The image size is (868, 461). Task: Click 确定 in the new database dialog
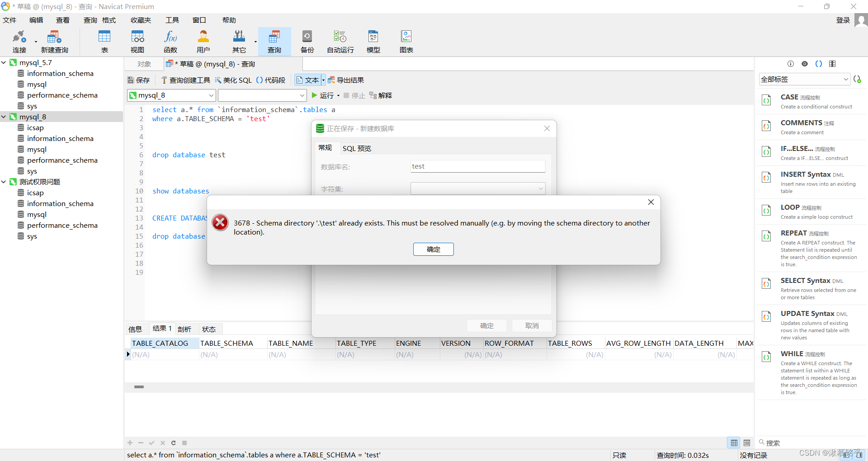(487, 325)
